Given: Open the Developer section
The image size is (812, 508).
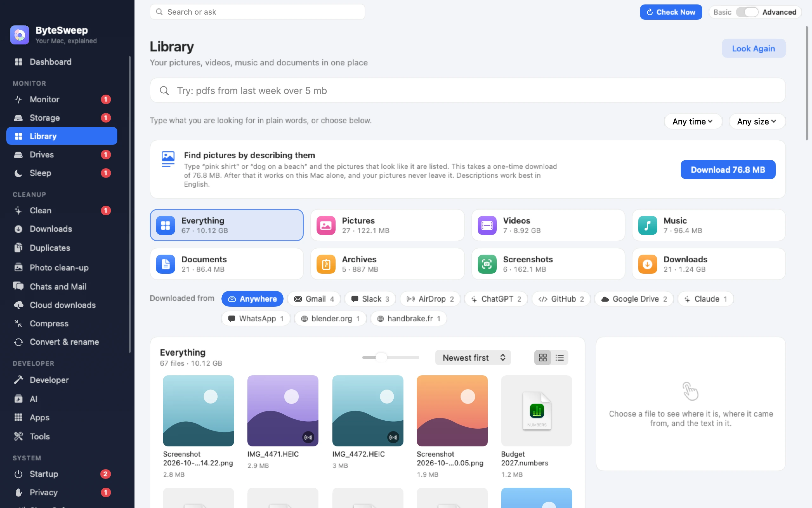Looking at the screenshot, I should 62,380.
